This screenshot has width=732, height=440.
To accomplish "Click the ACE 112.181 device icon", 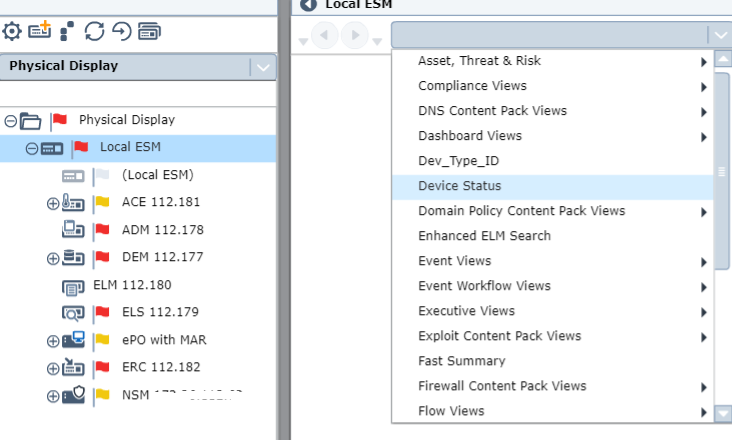I will pyautogui.click(x=73, y=203).
